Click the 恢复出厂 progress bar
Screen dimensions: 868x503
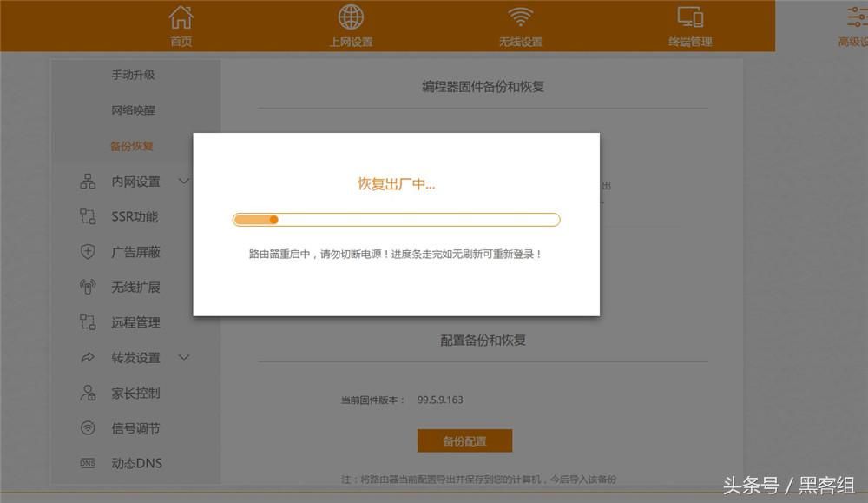pos(397,220)
